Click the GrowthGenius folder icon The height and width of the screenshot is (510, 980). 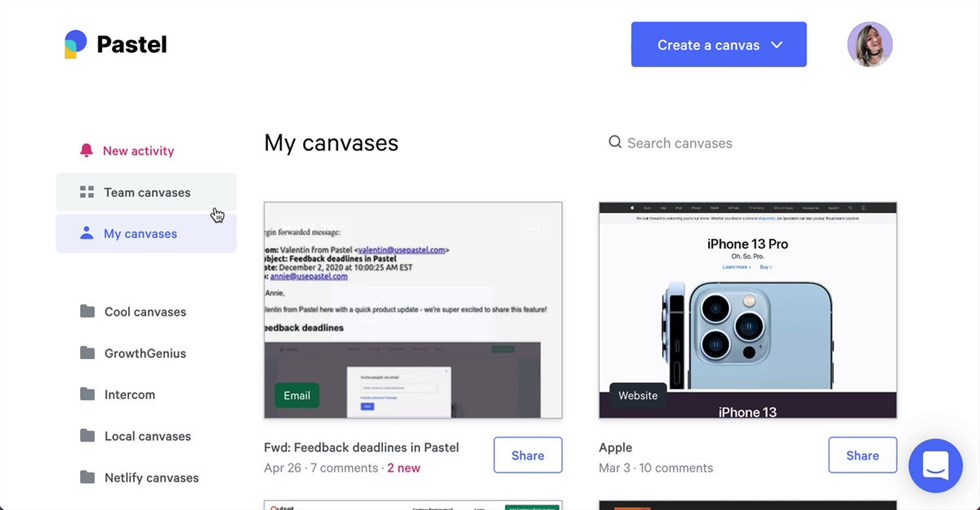click(88, 353)
